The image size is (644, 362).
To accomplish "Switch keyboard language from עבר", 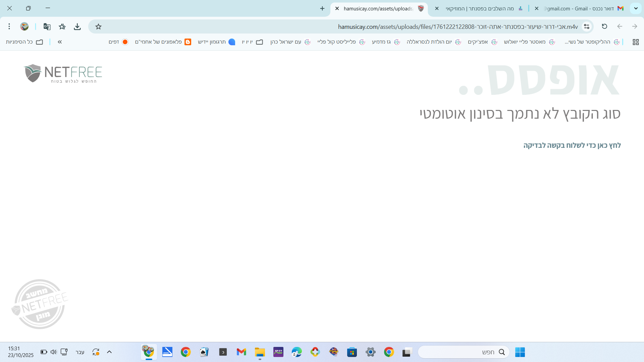I will (x=80, y=352).
